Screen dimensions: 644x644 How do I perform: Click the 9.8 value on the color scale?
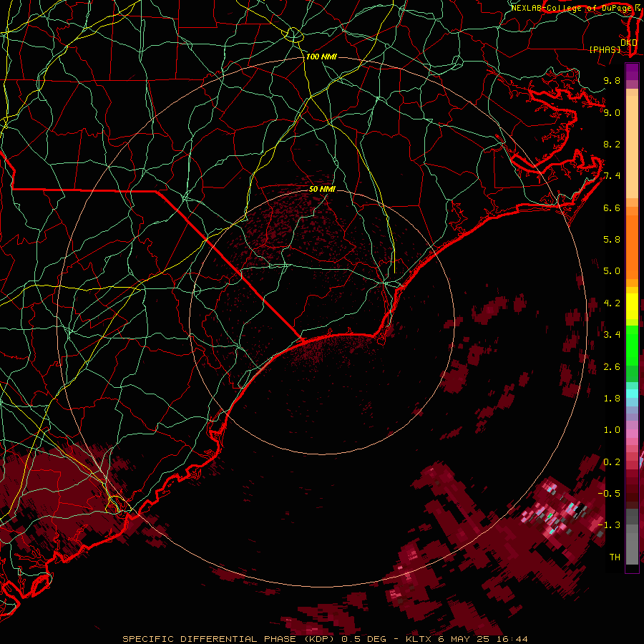click(612, 80)
